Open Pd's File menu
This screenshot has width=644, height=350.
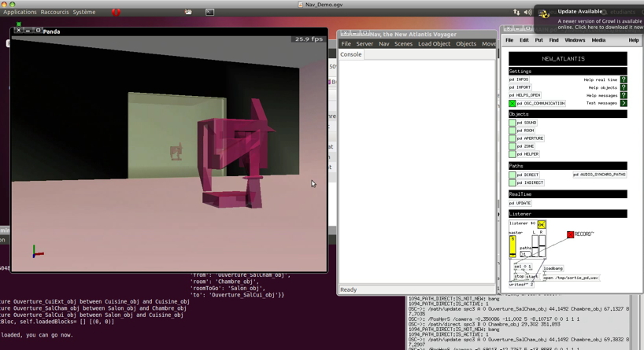click(x=509, y=40)
